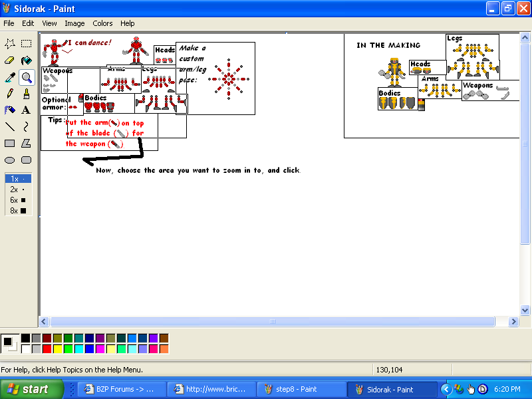
Task: Pick the yellow color swatch
Action: click(58, 348)
